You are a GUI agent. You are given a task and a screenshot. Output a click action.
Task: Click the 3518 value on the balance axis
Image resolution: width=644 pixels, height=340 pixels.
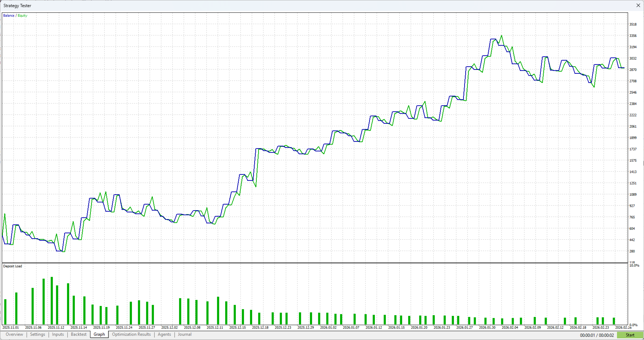click(x=633, y=24)
